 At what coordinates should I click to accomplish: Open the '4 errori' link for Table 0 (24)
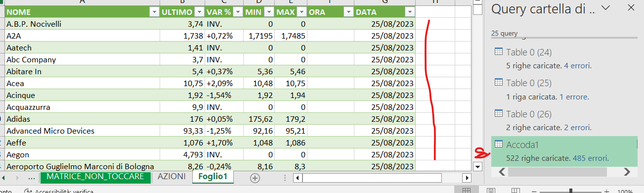tap(577, 65)
